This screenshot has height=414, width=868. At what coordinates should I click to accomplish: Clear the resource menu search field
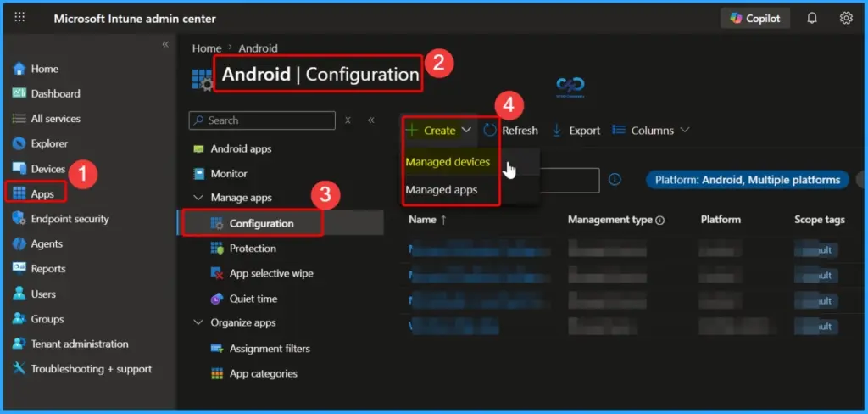348,120
